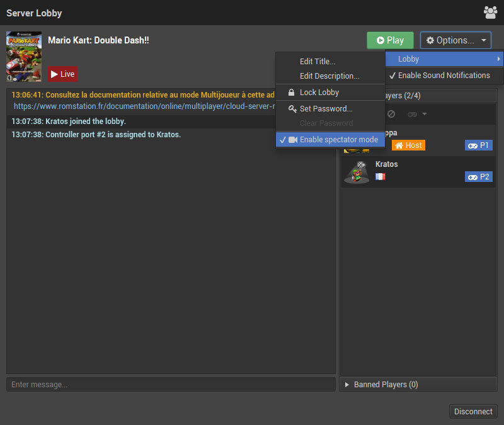Click Kratos's player avatar
The width and height of the screenshot is (504, 425).
[357, 171]
